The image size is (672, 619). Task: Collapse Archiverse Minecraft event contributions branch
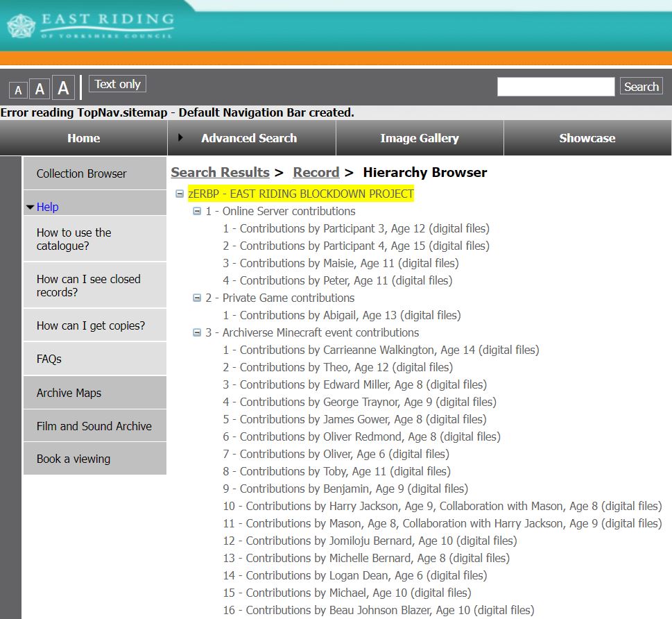[x=197, y=333]
